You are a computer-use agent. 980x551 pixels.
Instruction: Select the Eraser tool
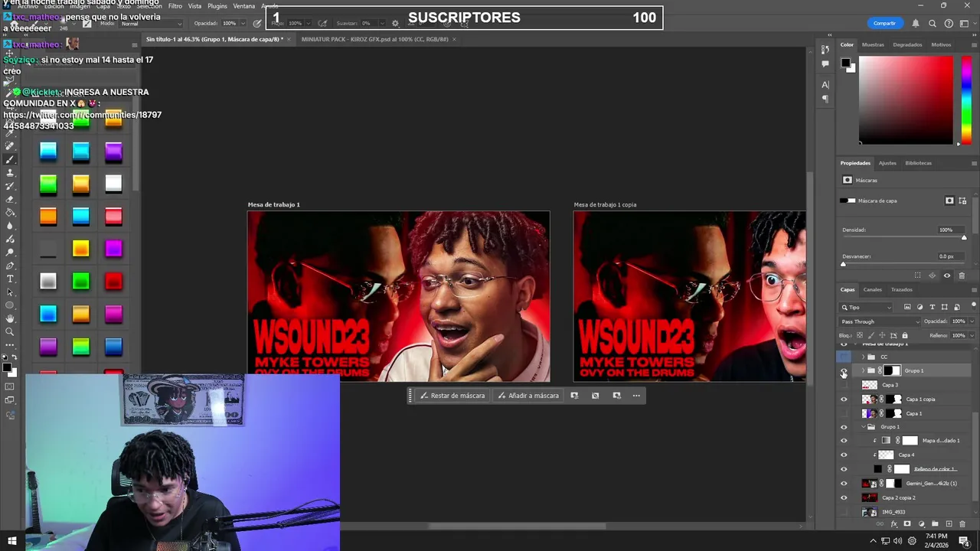click(x=10, y=199)
